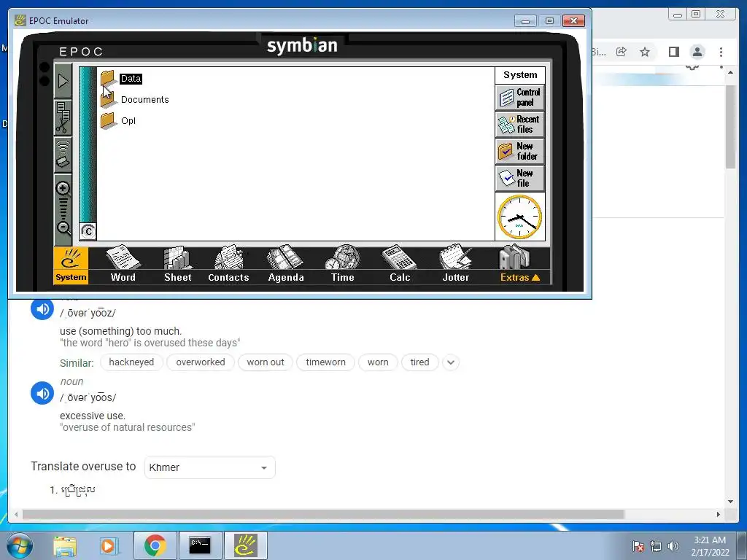Click the similar word tired
This screenshot has height=560, width=747.
419,362
